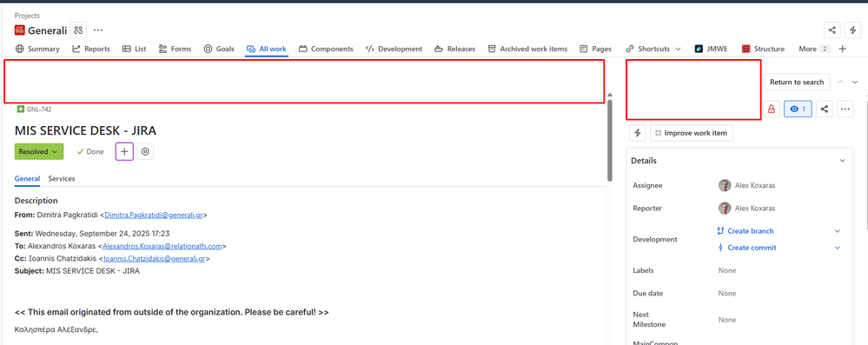Open the Development tab
The width and height of the screenshot is (868, 345).
(x=394, y=49)
